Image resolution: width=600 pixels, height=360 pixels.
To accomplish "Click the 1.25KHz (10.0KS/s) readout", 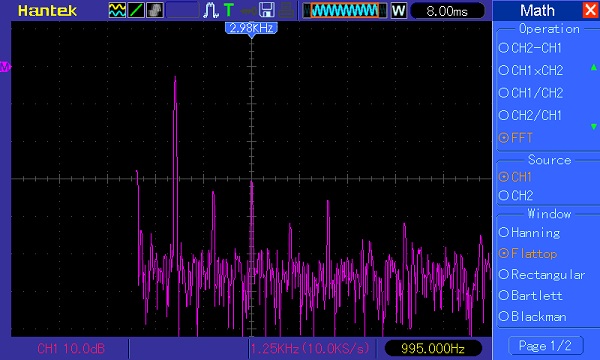I will 310,349.
